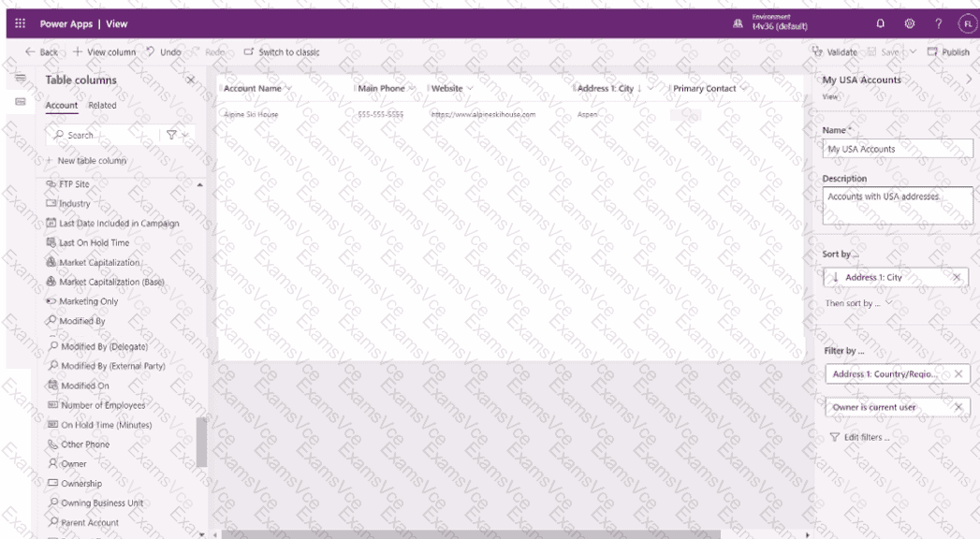980x539 pixels.
Task: Click the Publish button
Action: click(x=948, y=52)
